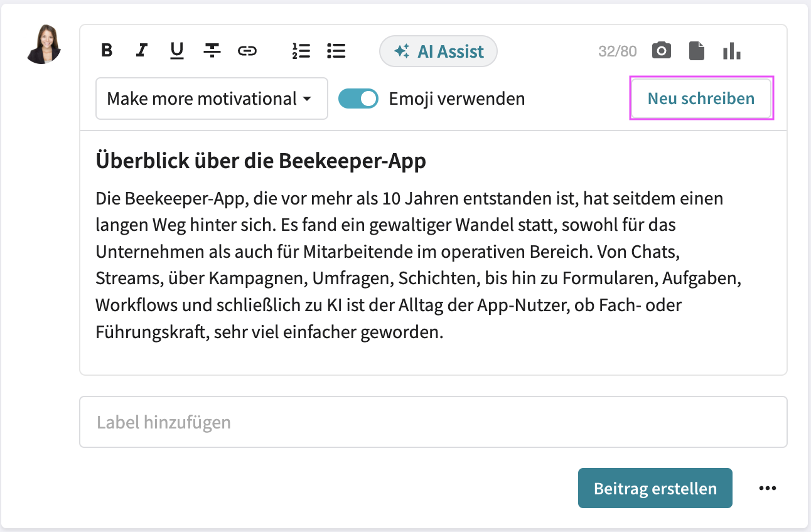
Task: Insert a hyperlink
Action: tap(247, 51)
